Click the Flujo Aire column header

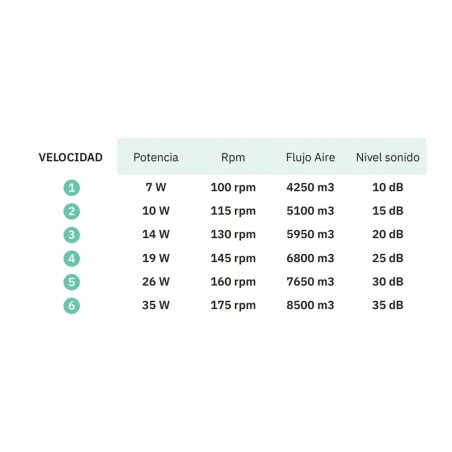(x=310, y=157)
